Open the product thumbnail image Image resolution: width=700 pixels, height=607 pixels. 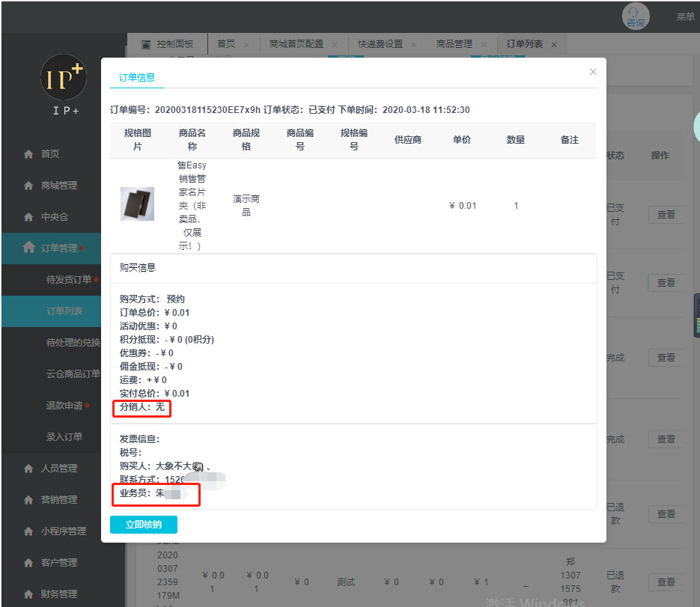137,204
